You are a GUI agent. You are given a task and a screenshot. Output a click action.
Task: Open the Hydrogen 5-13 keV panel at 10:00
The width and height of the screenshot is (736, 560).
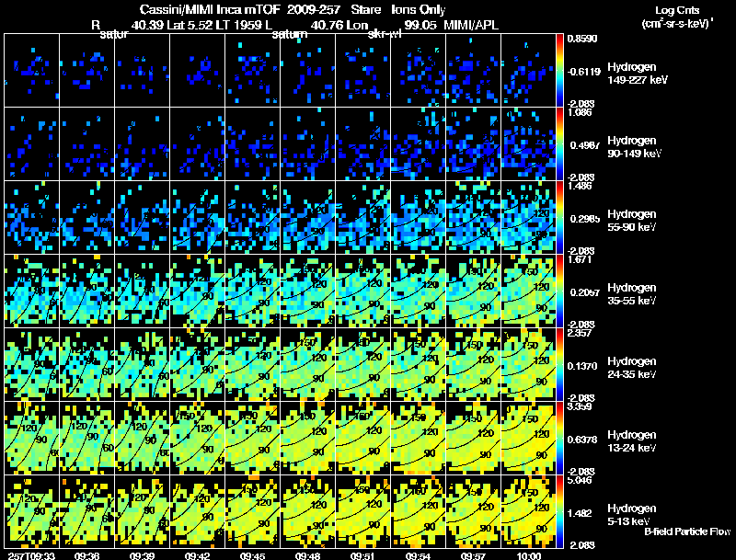528,512
